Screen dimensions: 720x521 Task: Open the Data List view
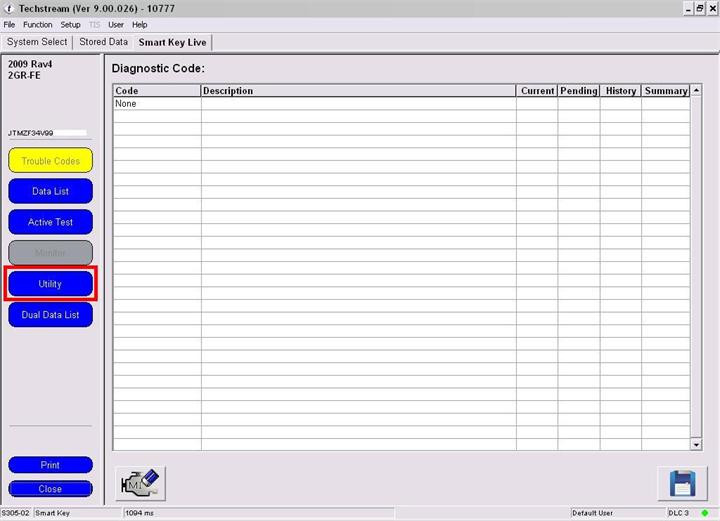[51, 191]
